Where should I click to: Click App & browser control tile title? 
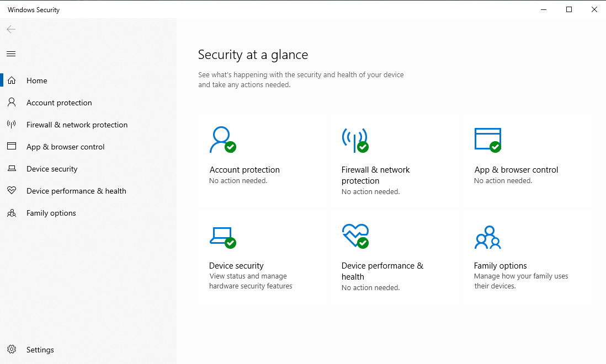pyautogui.click(x=516, y=170)
